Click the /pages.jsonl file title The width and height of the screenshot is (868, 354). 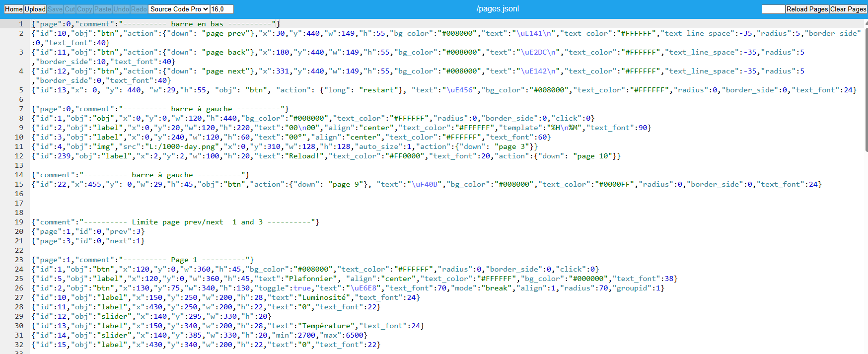tap(498, 9)
